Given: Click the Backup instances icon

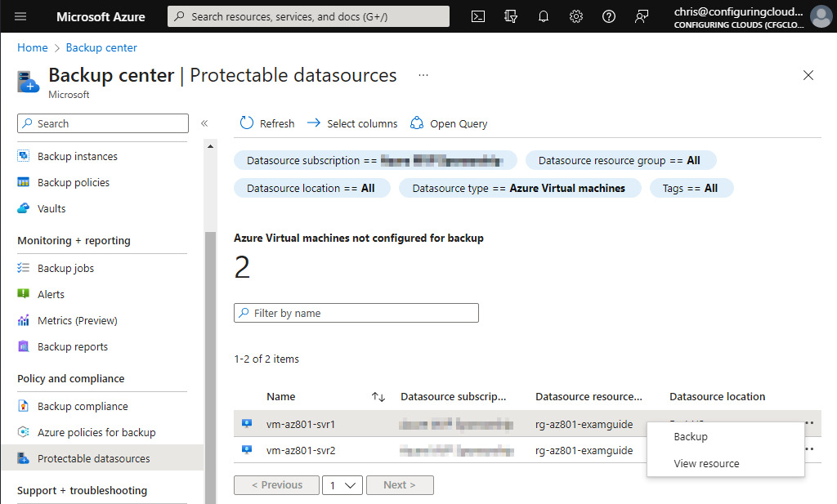Looking at the screenshot, I should tap(24, 156).
